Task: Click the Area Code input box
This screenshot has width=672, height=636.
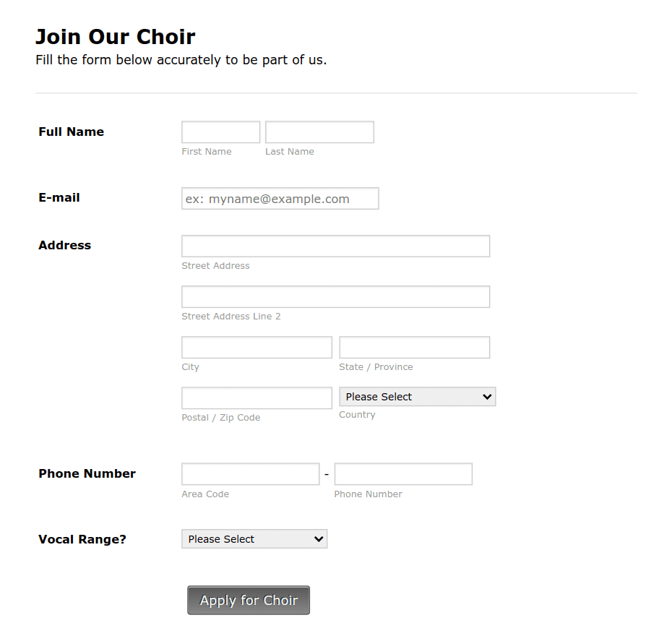Action: coord(250,473)
